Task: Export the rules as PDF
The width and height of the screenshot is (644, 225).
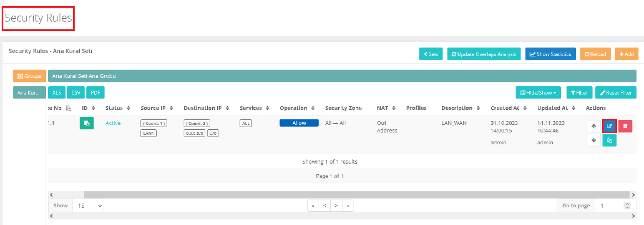Action: coord(95,92)
